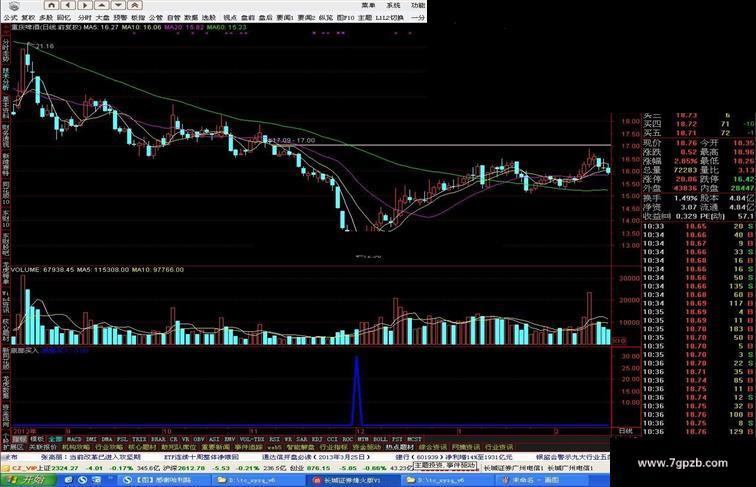Click news headline ETF连续十周整体净赎回

202,457
